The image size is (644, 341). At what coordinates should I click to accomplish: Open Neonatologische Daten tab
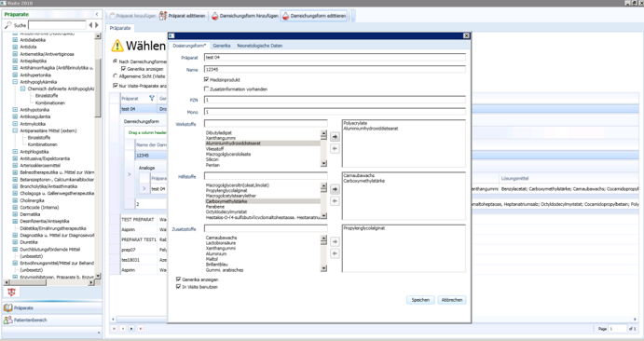[260, 46]
